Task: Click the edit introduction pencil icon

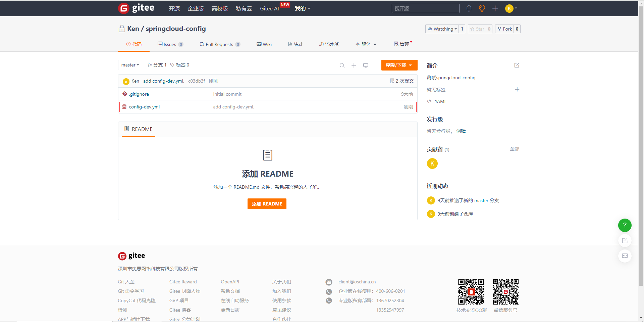Action: (517, 65)
